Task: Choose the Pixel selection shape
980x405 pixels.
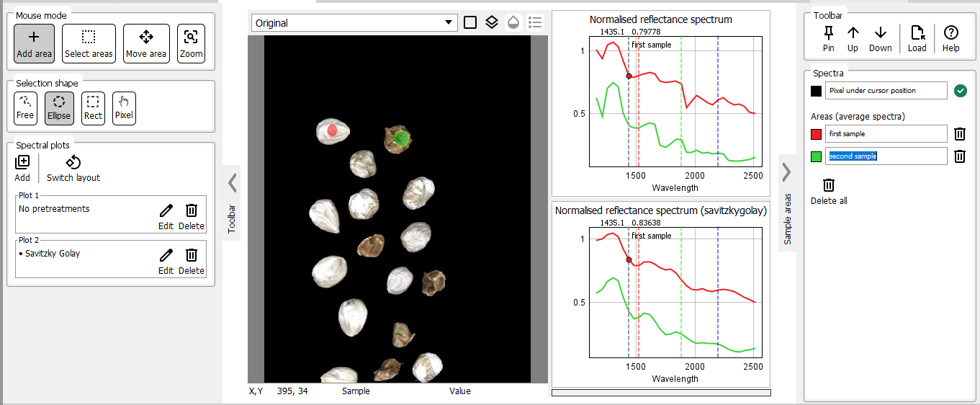Action: coord(124,107)
